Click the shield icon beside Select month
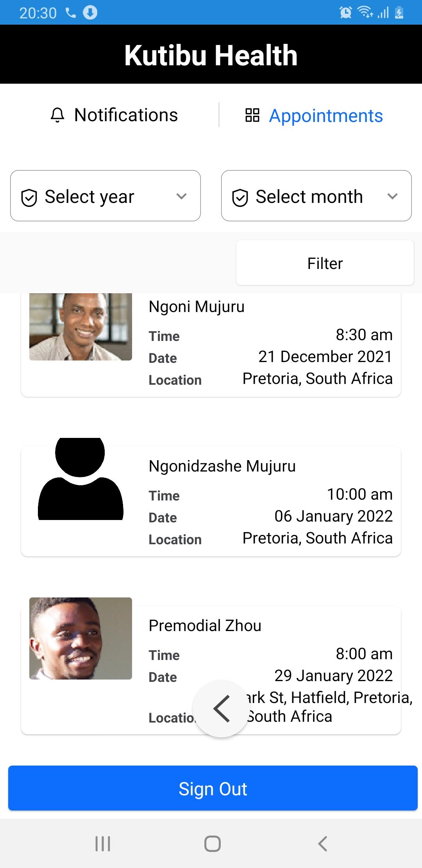The height and width of the screenshot is (868, 422). tap(240, 197)
